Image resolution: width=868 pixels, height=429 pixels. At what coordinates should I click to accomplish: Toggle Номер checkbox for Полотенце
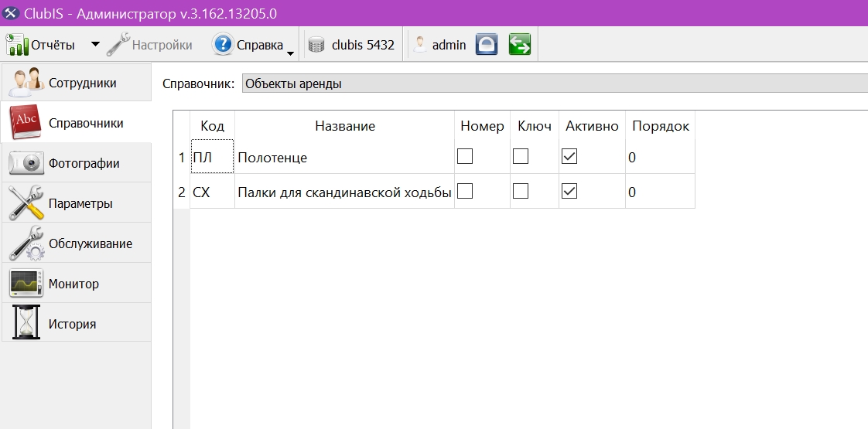[465, 156]
